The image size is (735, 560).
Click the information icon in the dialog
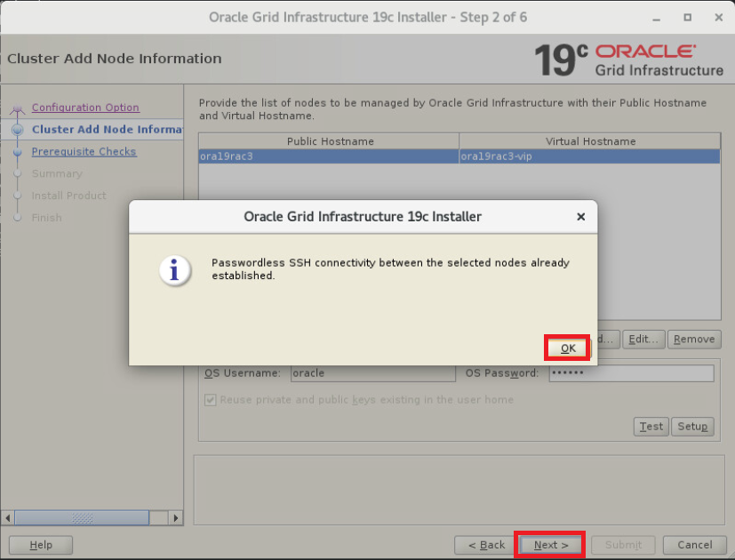(174, 270)
